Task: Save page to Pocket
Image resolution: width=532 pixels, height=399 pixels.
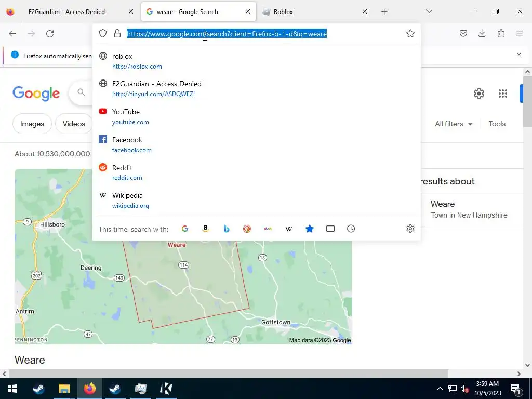Action: pyautogui.click(x=463, y=33)
